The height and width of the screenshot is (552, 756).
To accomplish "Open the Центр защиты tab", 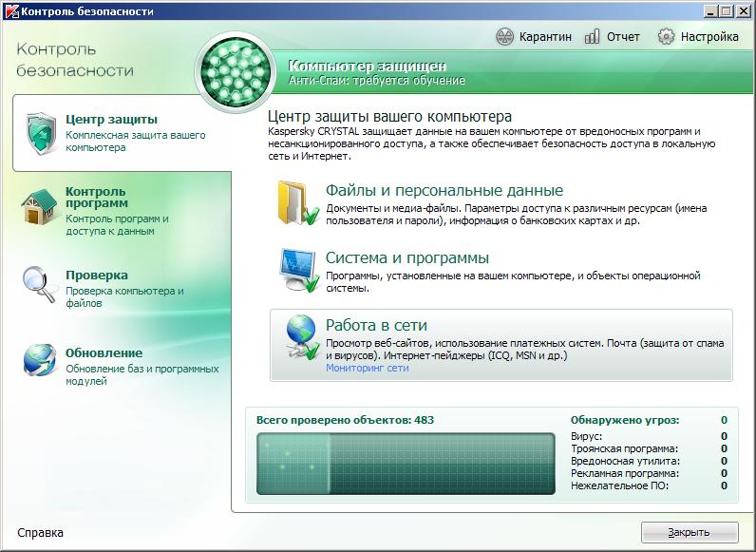I will [x=111, y=120].
